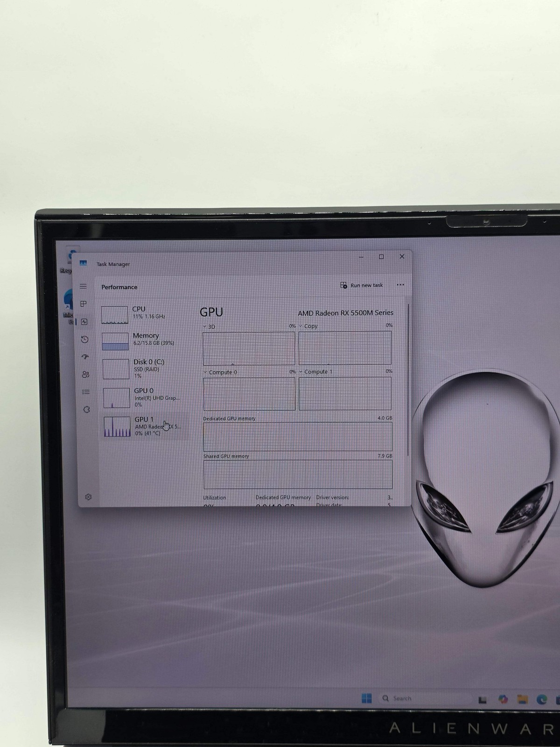Open the Compute 1 engine dropdown

coord(316,372)
